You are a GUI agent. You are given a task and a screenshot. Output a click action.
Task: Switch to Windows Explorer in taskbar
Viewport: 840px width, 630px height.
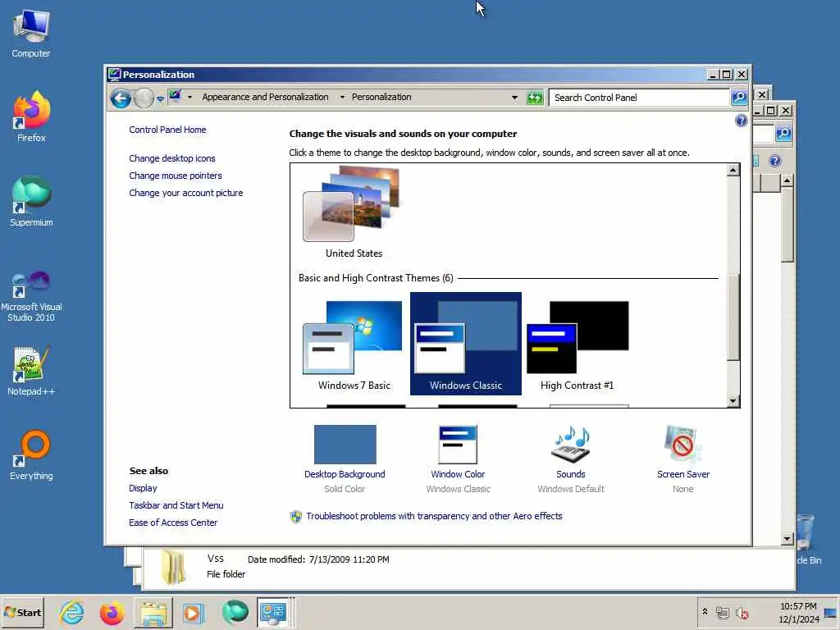point(153,612)
